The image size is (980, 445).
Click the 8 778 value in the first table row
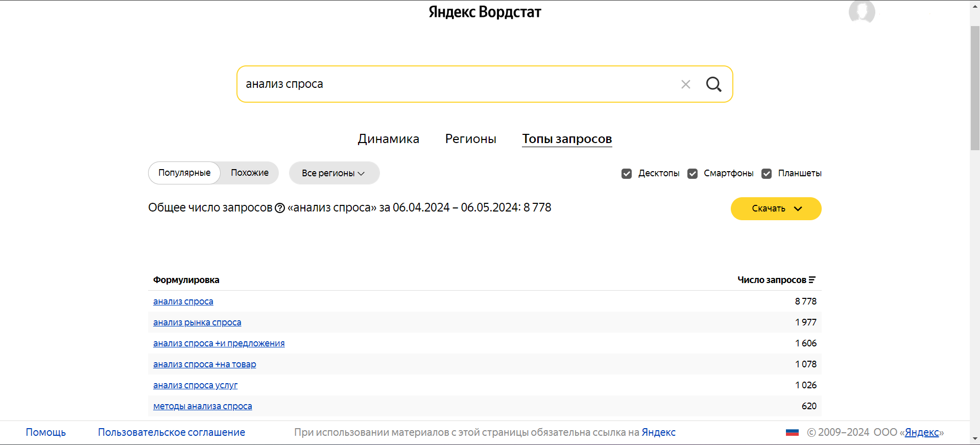(805, 301)
